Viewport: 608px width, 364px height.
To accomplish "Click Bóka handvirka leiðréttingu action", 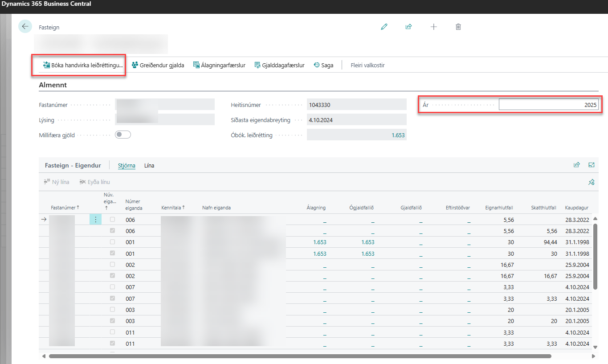I will [x=83, y=65].
